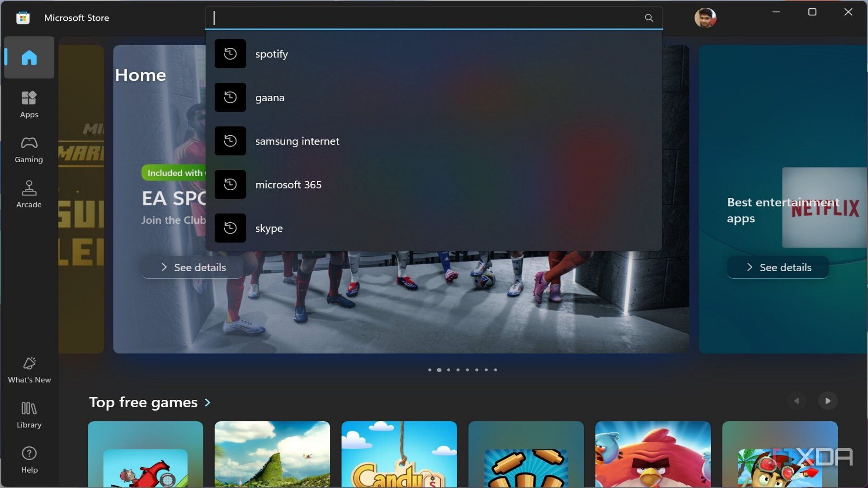Select the Home icon in the sidebar
The height and width of the screenshot is (488, 868).
click(29, 57)
